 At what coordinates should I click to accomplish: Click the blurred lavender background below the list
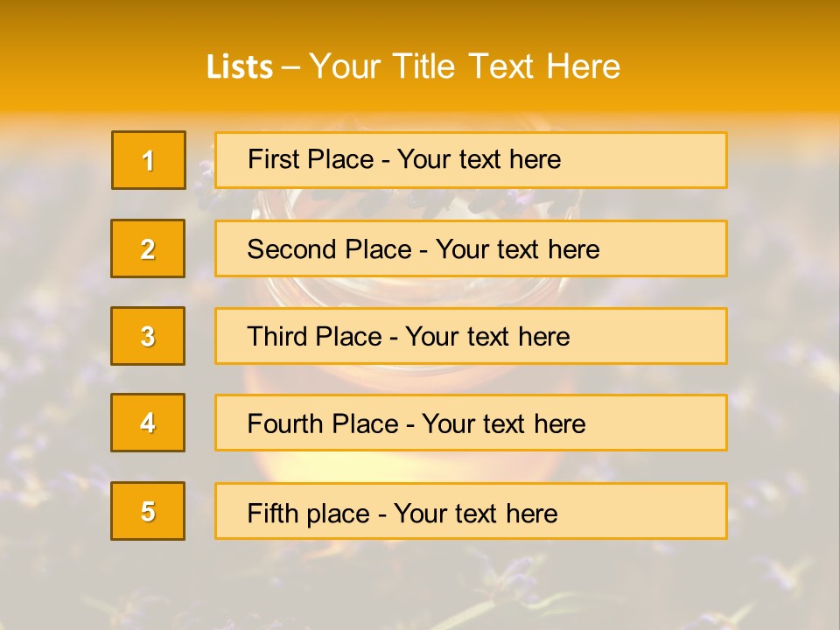(420, 586)
